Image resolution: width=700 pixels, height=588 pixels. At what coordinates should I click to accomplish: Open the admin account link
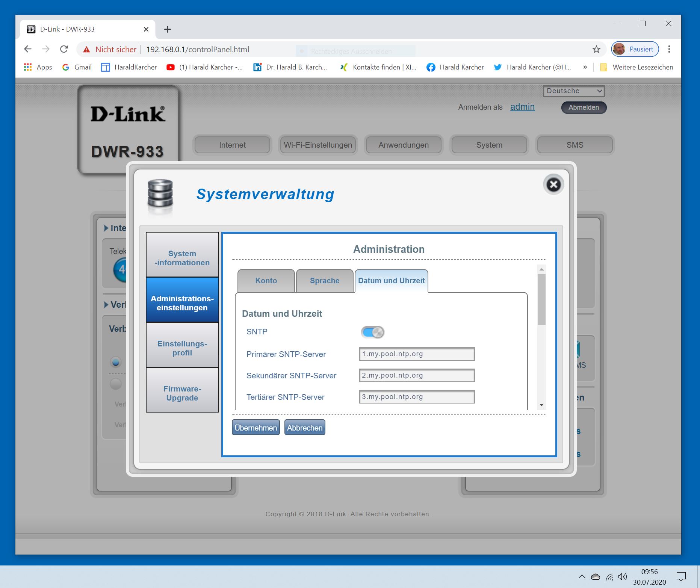coord(522,107)
